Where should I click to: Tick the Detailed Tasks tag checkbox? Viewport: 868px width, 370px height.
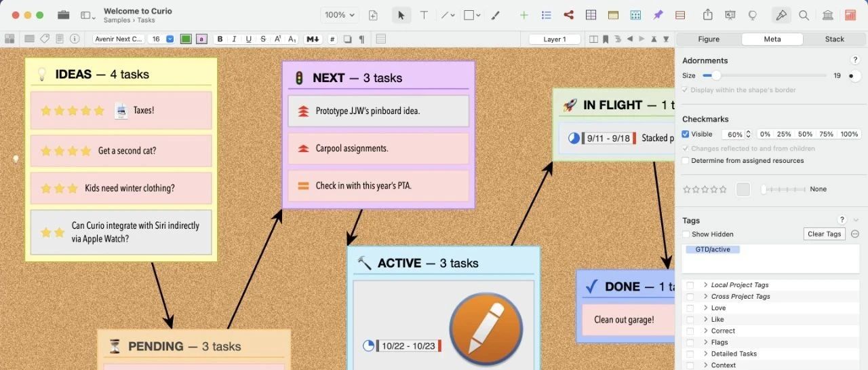click(x=690, y=354)
